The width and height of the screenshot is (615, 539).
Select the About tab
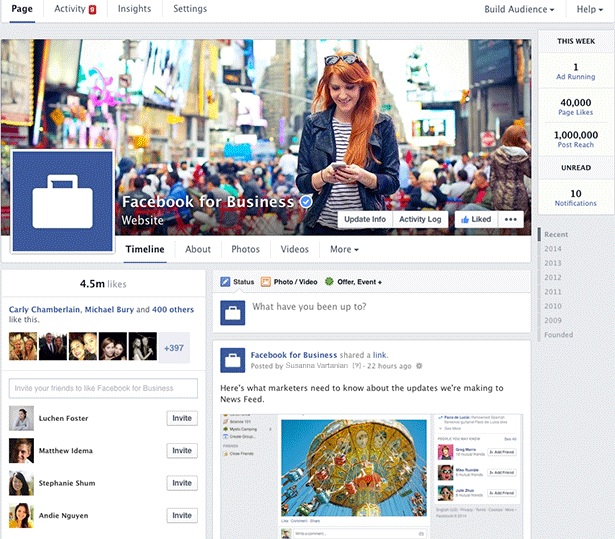coord(198,249)
